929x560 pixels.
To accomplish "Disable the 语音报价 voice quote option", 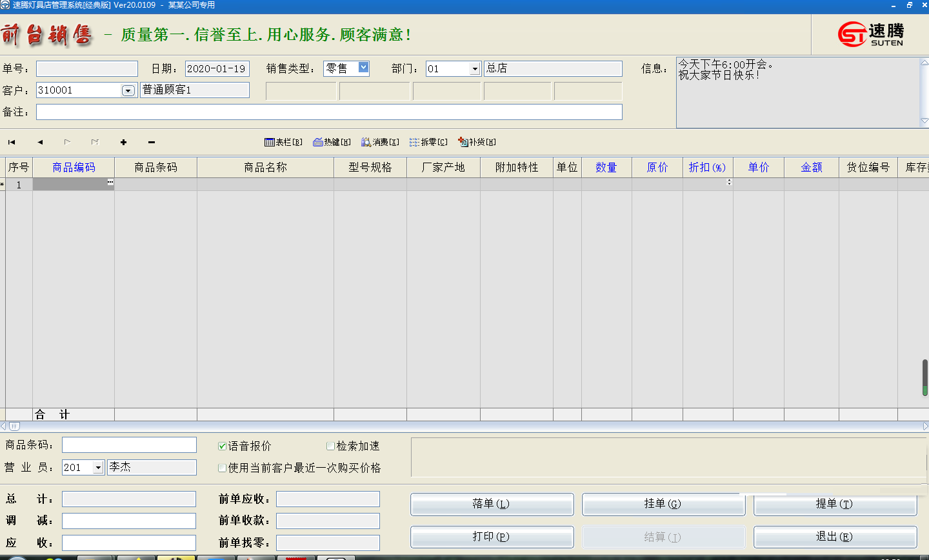I will pyautogui.click(x=222, y=445).
